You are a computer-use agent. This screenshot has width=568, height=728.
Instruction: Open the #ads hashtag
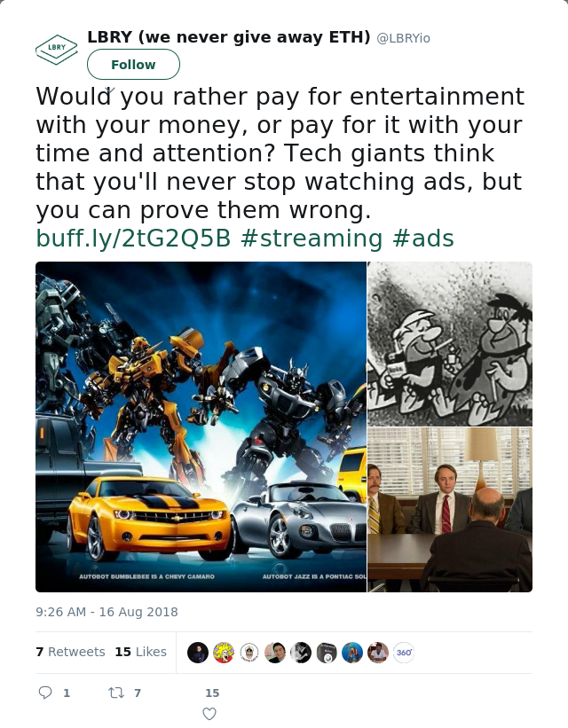[423, 239]
